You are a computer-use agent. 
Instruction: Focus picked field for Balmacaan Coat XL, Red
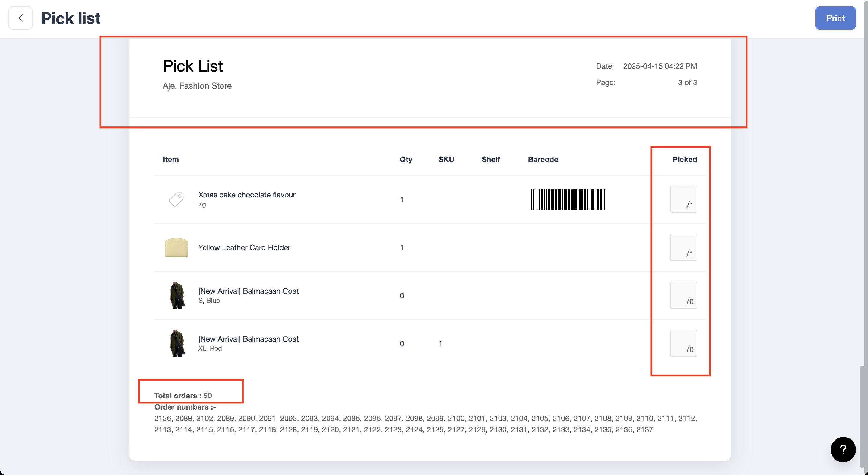pos(683,343)
